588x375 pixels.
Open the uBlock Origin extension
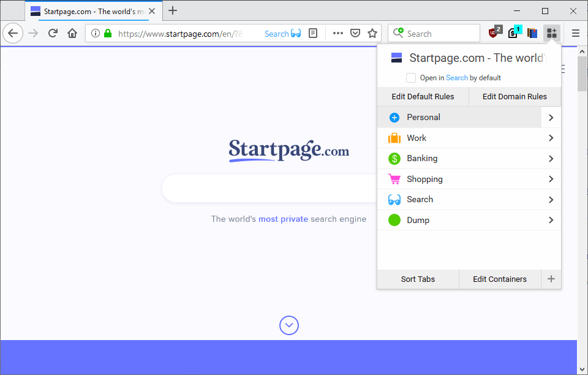[x=495, y=32]
